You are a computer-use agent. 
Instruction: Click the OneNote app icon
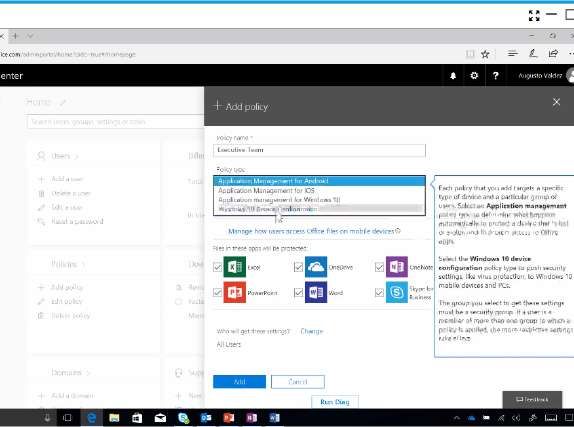pyautogui.click(x=396, y=267)
